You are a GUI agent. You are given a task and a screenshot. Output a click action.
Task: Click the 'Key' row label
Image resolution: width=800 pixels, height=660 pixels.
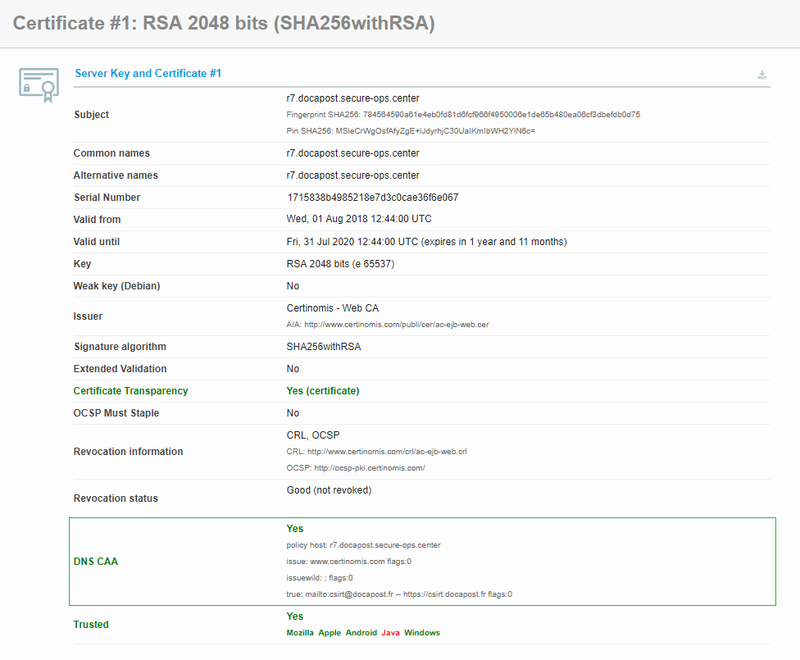click(82, 264)
